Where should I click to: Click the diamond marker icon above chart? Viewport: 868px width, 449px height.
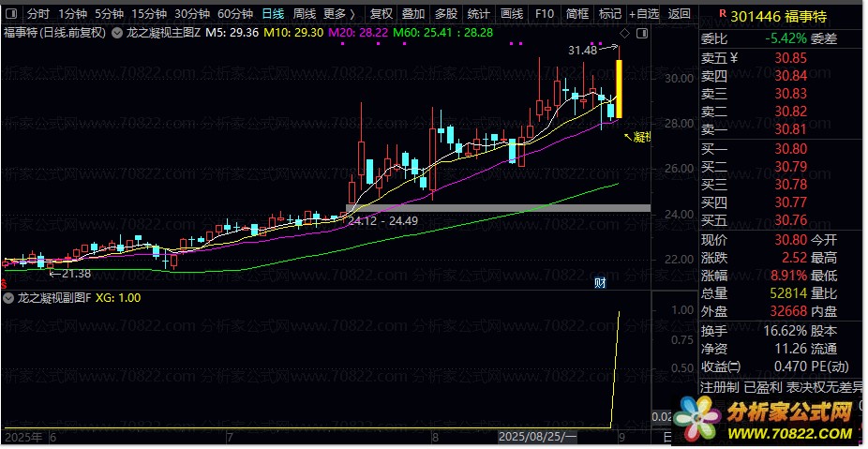(x=624, y=34)
